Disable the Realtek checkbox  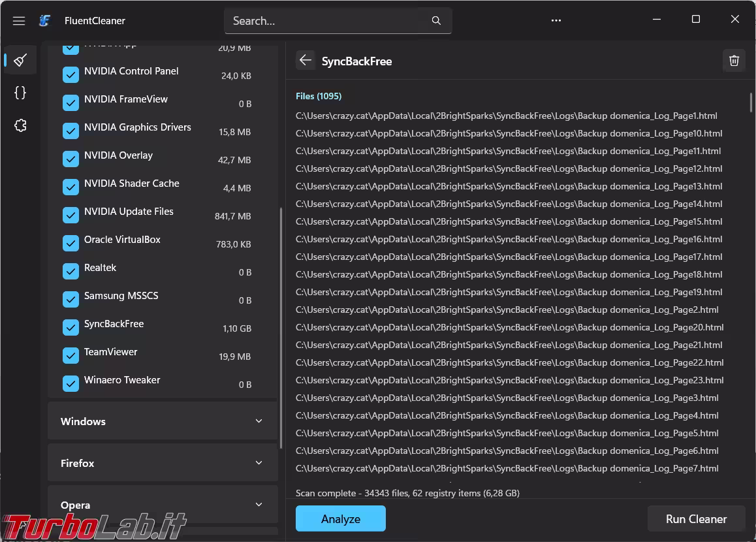pyautogui.click(x=71, y=271)
